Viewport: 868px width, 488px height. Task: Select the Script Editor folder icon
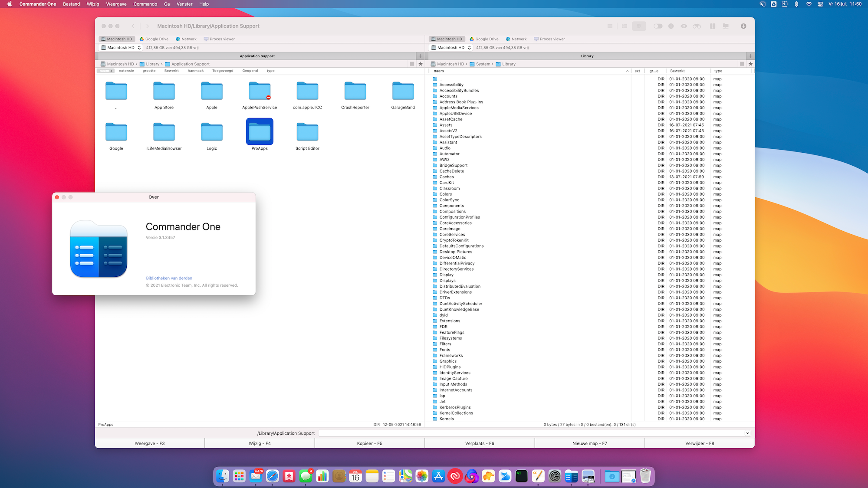tap(307, 132)
